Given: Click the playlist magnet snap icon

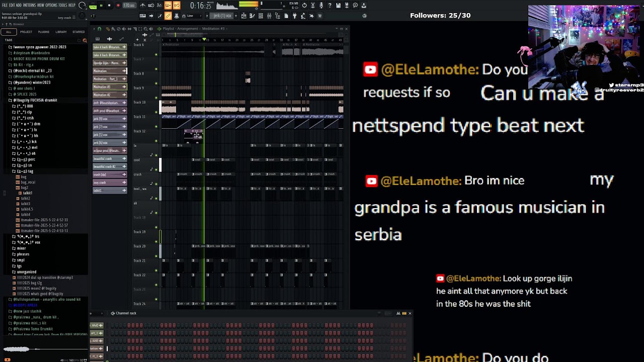Looking at the screenshot, I should coord(99,29).
